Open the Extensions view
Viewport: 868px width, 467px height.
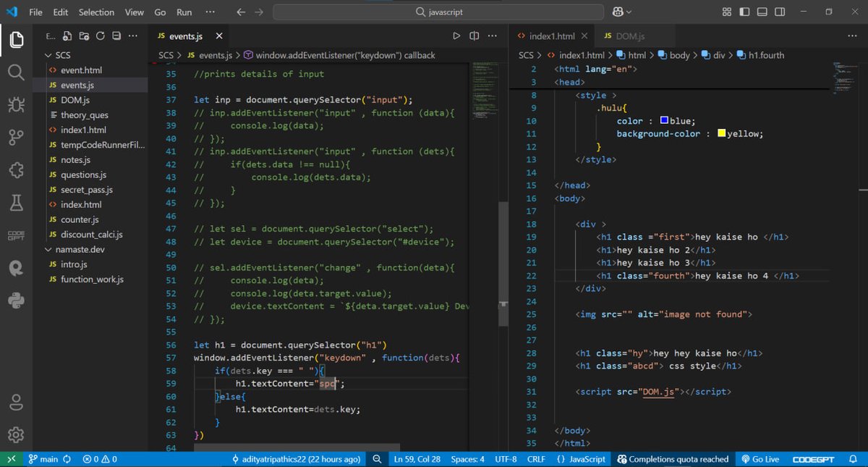pos(17,170)
